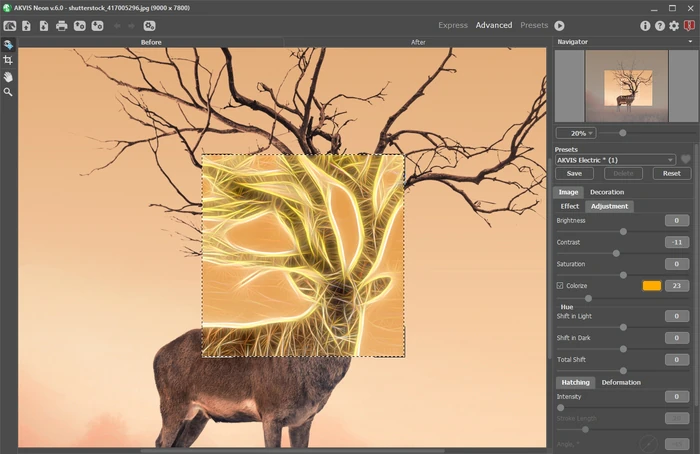This screenshot has height=454, width=700.
Task: Open the AKVIS Electric preset dropdown
Action: pos(615,160)
